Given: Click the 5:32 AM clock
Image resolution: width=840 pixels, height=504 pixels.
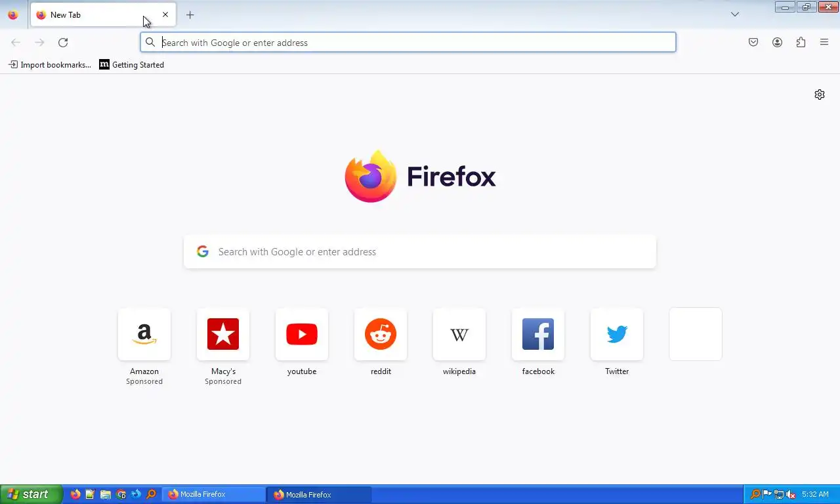Looking at the screenshot, I should click(x=815, y=494).
